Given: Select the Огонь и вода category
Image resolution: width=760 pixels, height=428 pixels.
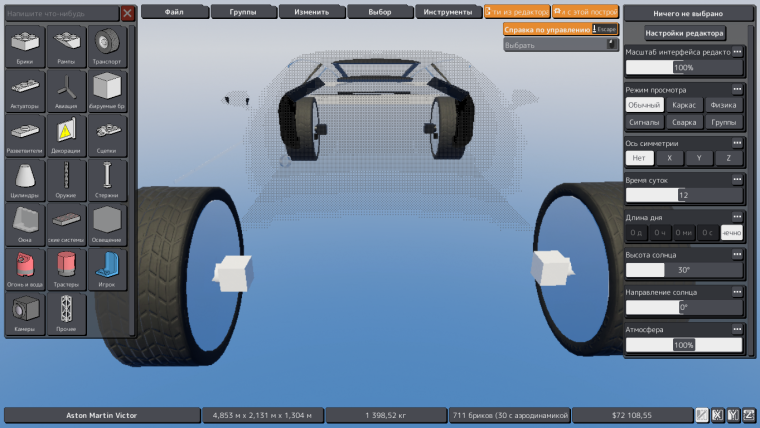Looking at the screenshot, I should (x=25, y=269).
